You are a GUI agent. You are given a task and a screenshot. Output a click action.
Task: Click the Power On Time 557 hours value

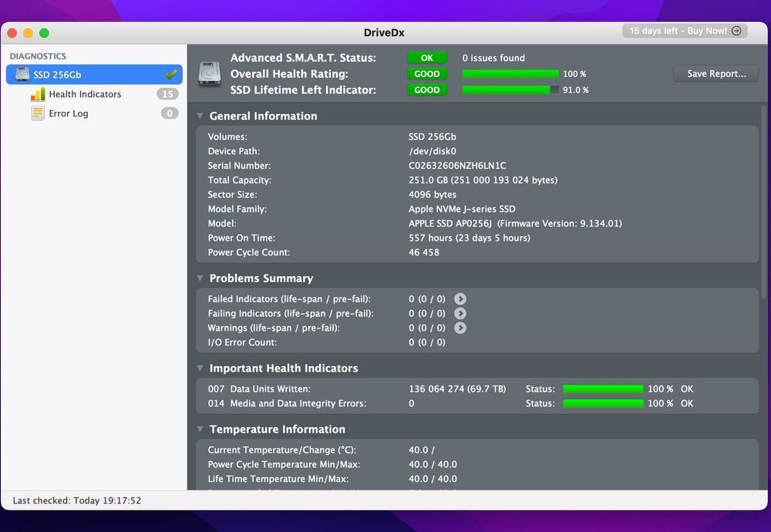pyautogui.click(x=469, y=238)
